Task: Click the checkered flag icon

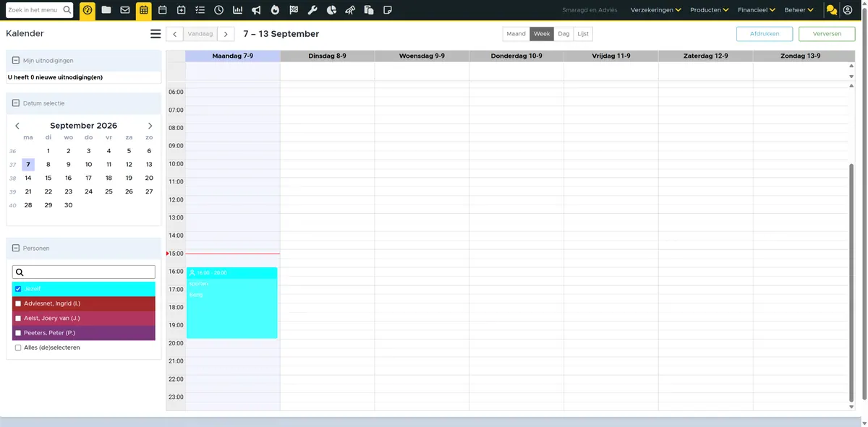Action: click(294, 10)
